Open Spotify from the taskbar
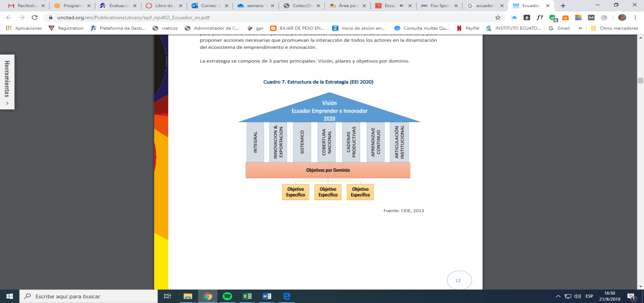The width and height of the screenshot is (644, 303). [227, 296]
